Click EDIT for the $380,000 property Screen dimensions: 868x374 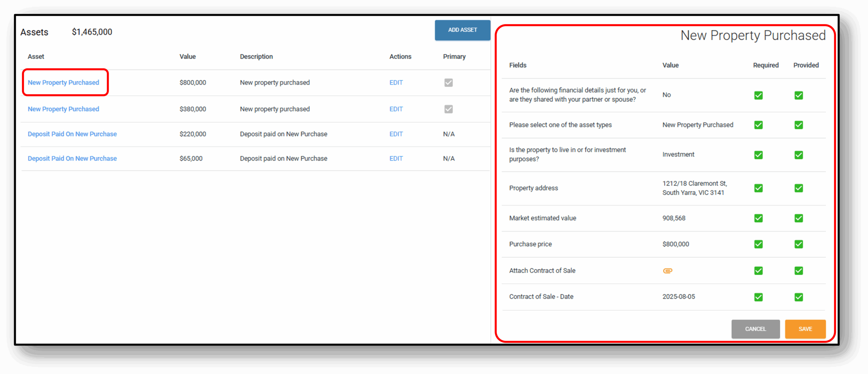point(396,109)
